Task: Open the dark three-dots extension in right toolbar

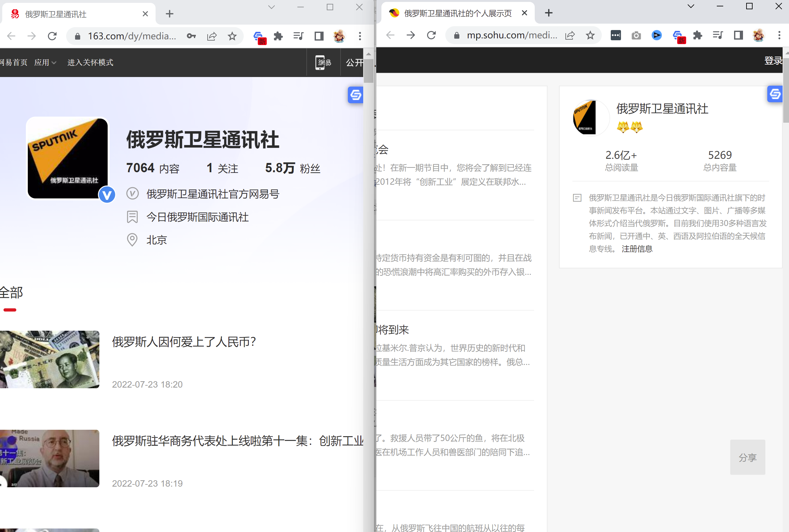Action: pos(616,35)
